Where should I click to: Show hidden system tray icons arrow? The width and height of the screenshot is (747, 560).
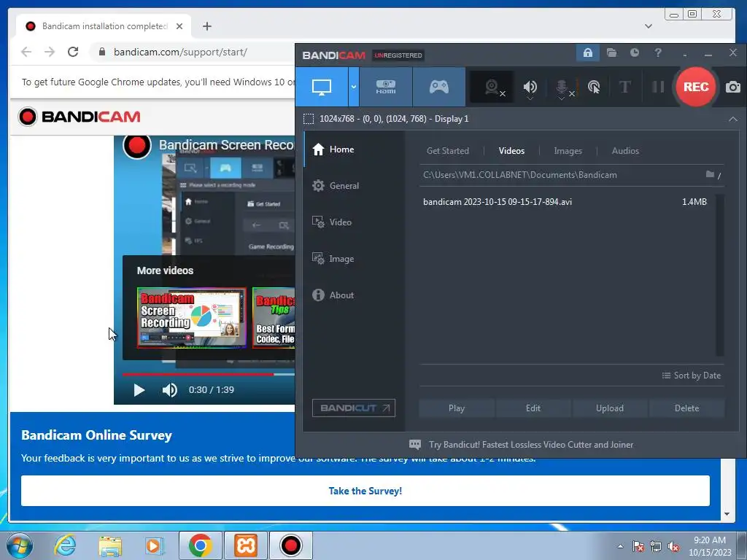(620, 546)
